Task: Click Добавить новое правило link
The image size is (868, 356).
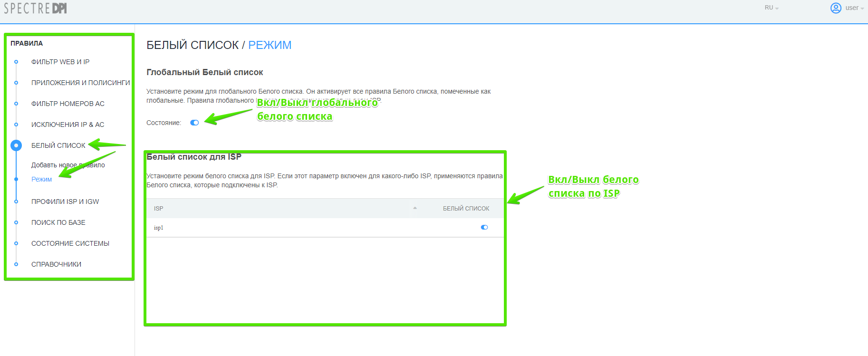Action: tap(68, 165)
